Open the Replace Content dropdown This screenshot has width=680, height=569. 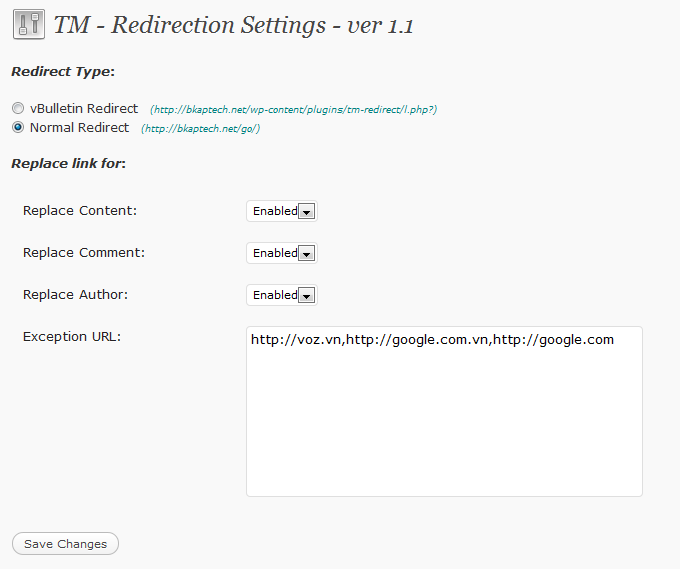click(x=282, y=211)
